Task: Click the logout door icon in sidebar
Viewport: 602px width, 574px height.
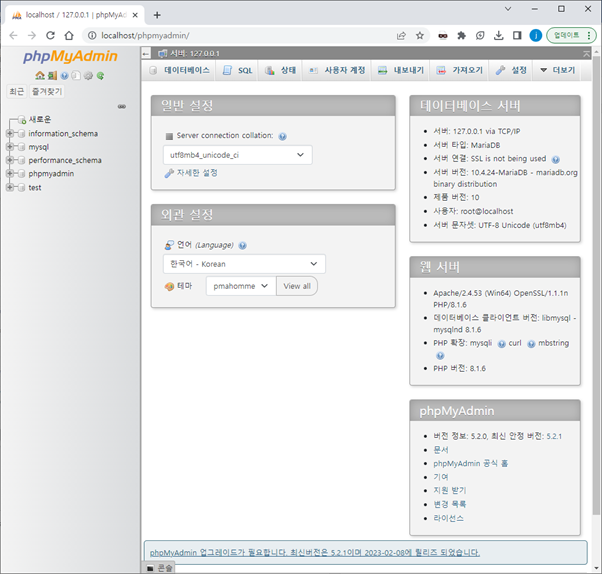Action: coord(52,76)
